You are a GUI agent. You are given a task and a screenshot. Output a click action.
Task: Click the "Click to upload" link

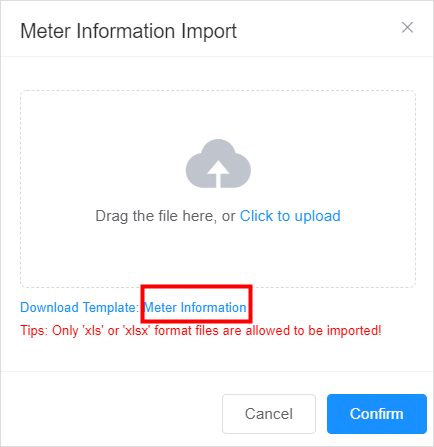[290, 216]
